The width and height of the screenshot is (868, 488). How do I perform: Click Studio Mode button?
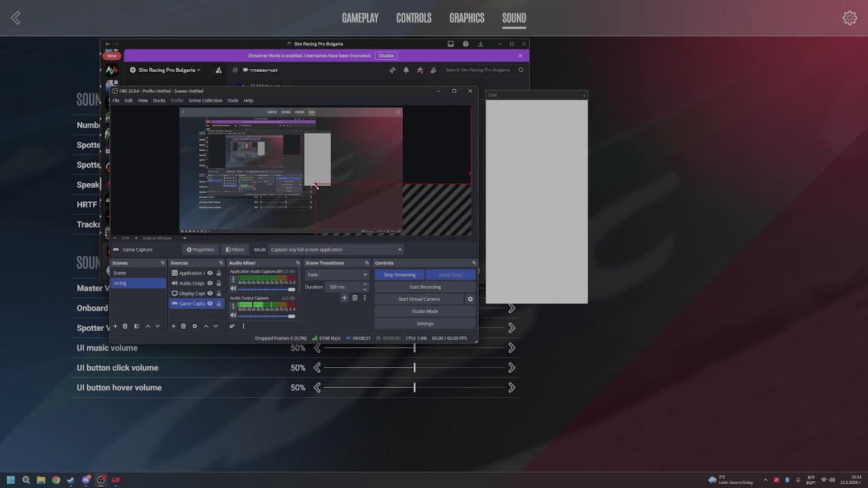[x=425, y=311]
